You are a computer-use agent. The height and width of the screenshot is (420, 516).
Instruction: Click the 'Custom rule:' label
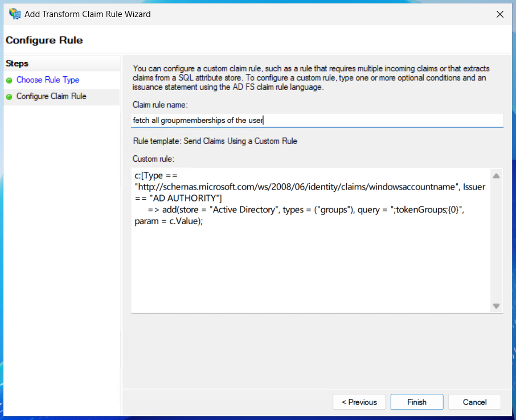point(153,159)
